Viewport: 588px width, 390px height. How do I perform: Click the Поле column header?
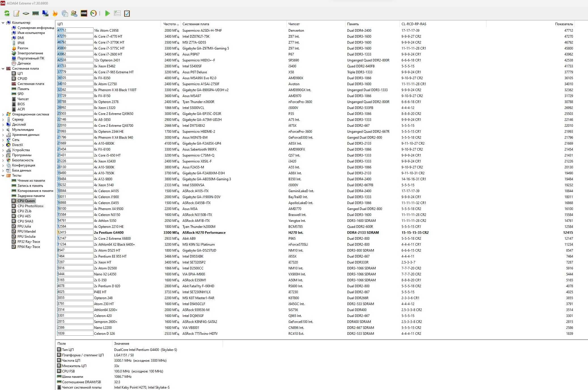click(x=84, y=344)
